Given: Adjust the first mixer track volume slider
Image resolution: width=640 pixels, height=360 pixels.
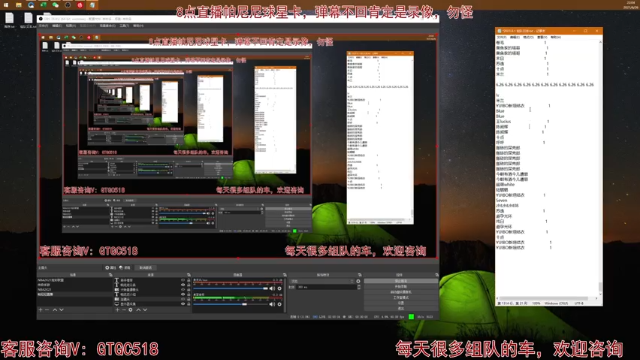Looking at the screenshot, I should click(x=230, y=288).
